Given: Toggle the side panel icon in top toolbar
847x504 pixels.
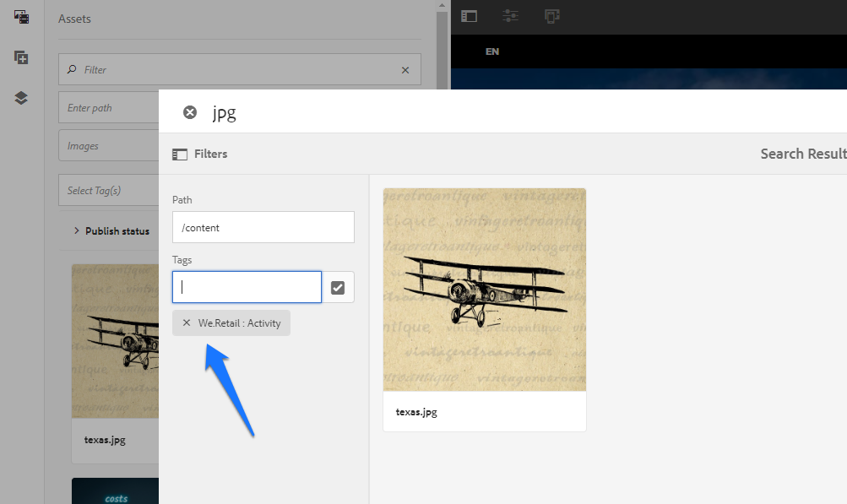Looking at the screenshot, I should (x=468, y=15).
